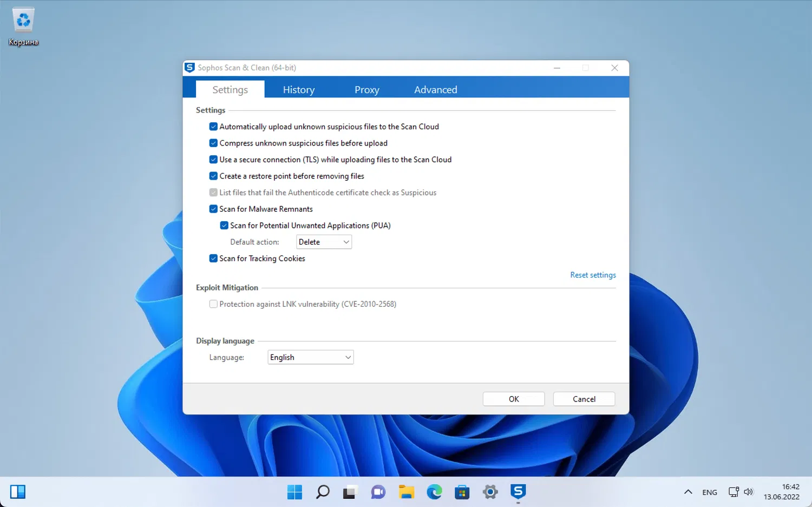
Task: Open taskbar Search
Action: (x=323, y=492)
